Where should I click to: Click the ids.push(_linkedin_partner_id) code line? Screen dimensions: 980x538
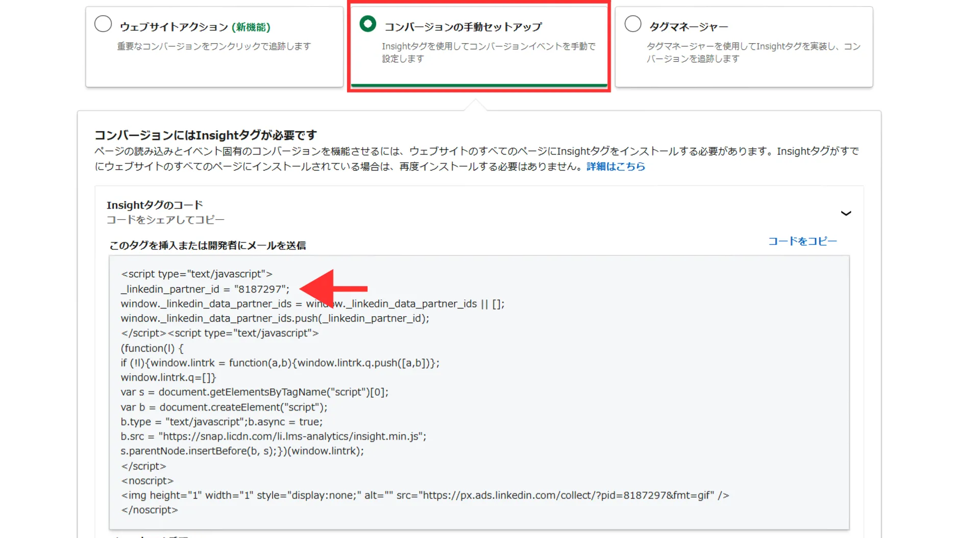[x=275, y=319]
